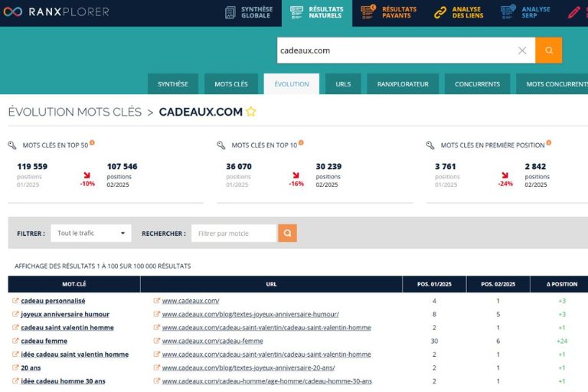Sort by Δ Position column
The image size is (588, 392).
pos(562,284)
